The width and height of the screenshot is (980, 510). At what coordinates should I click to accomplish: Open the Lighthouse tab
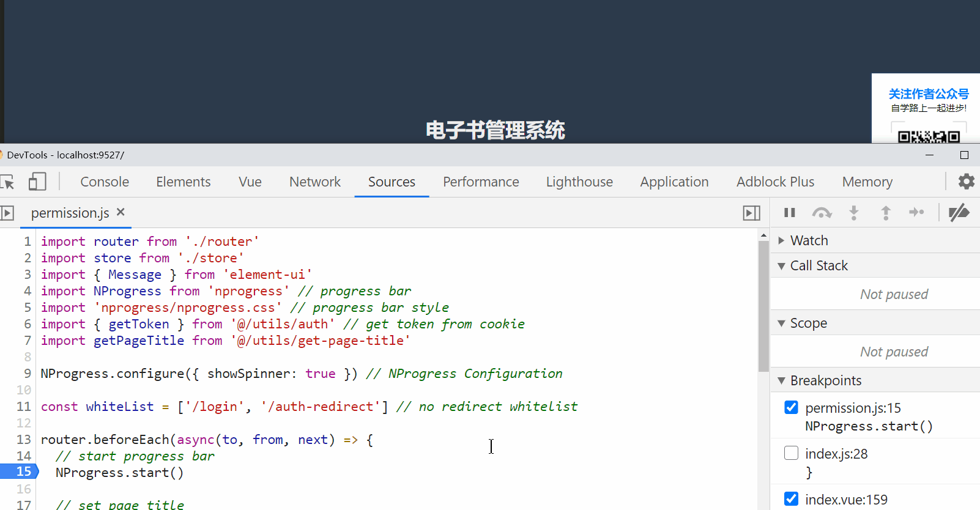[x=579, y=182]
